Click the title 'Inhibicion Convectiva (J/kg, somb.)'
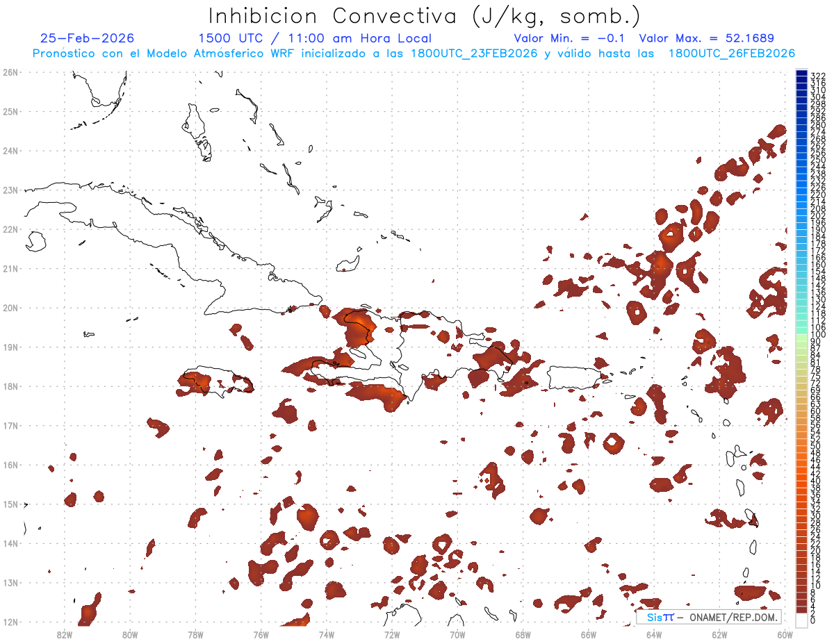The image size is (834, 644). pos(425,16)
